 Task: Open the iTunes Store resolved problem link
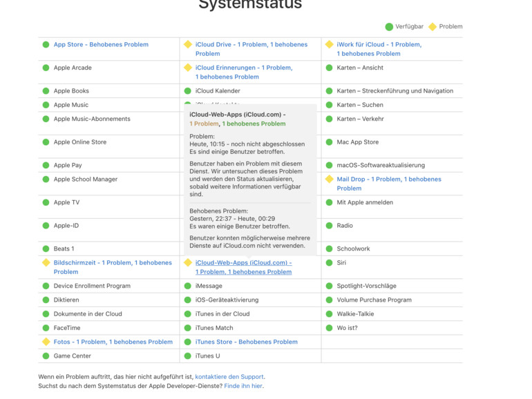click(x=246, y=342)
